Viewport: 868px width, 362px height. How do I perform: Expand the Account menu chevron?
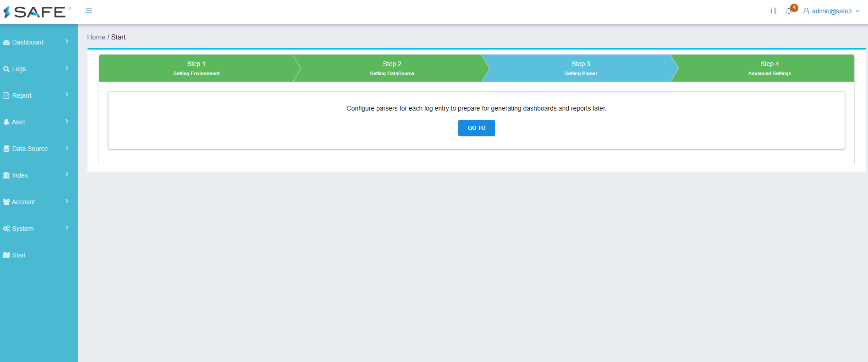click(x=67, y=201)
